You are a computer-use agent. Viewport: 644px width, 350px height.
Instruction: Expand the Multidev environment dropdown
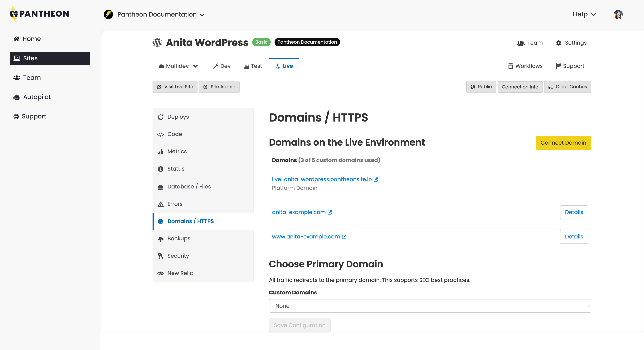coord(178,66)
